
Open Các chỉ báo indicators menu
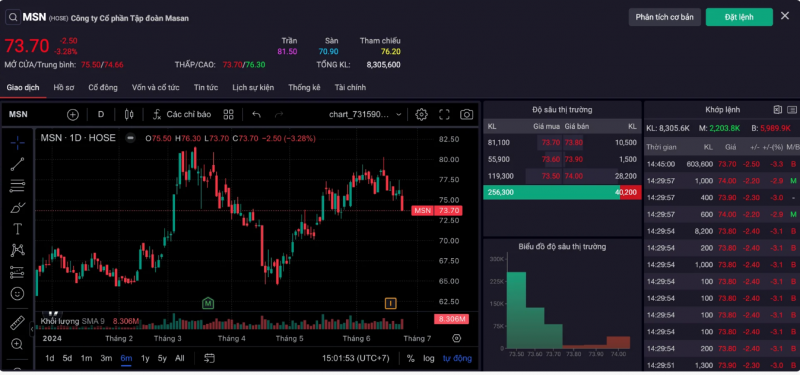[x=182, y=114]
